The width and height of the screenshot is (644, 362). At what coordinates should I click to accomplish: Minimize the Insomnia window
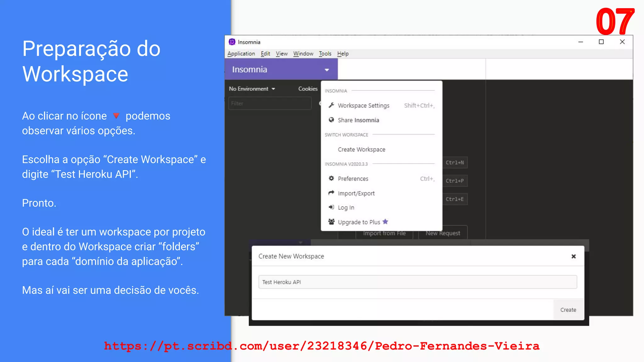(x=580, y=42)
